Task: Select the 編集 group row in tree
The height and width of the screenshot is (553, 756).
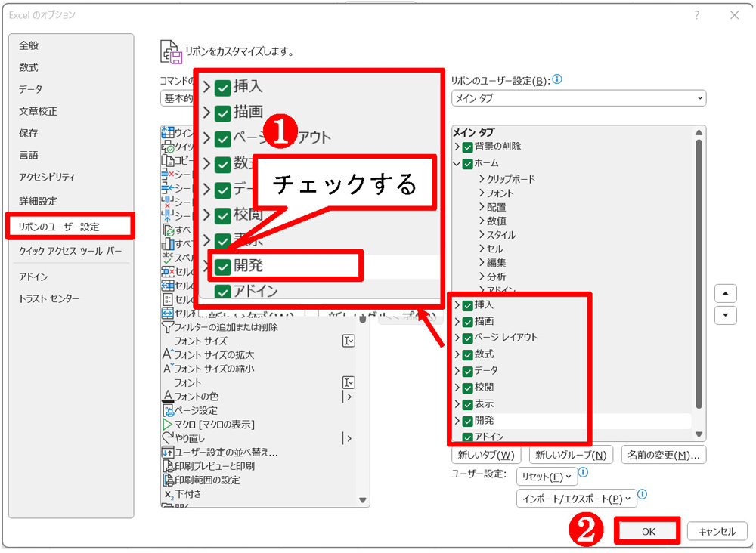Action: click(x=496, y=263)
